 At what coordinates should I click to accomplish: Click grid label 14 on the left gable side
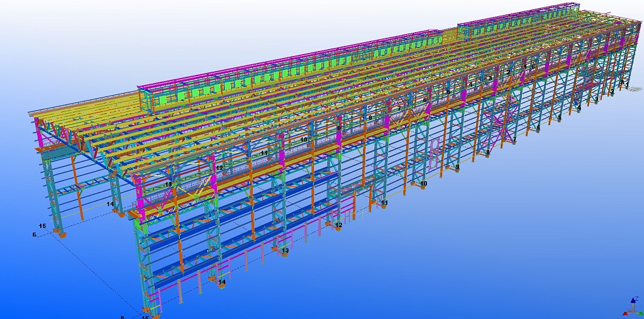pyautogui.click(x=110, y=204)
